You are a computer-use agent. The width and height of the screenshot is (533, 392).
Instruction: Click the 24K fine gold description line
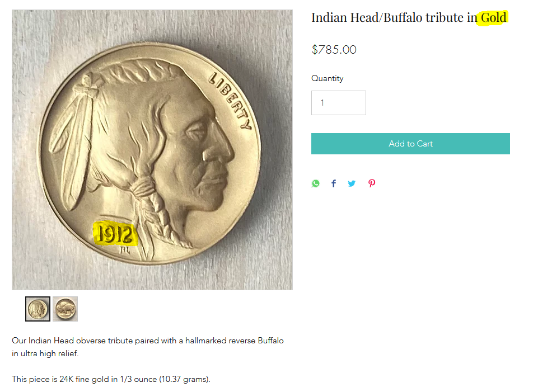111,379
